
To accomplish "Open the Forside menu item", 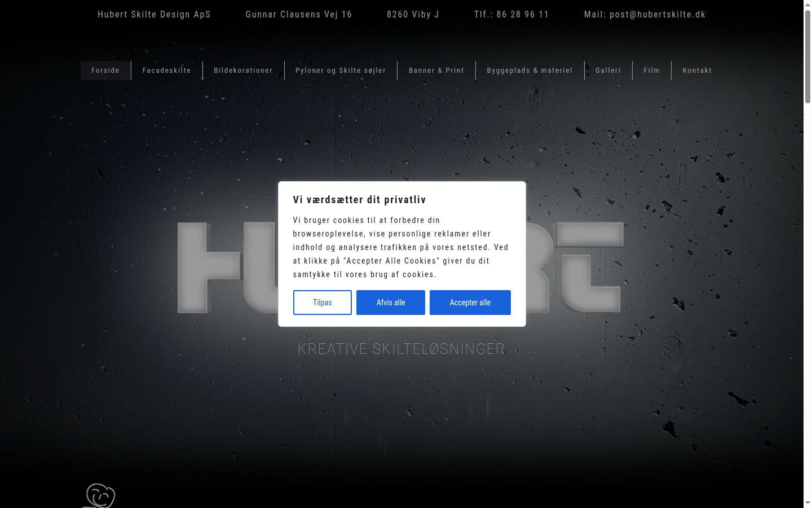I will point(105,71).
